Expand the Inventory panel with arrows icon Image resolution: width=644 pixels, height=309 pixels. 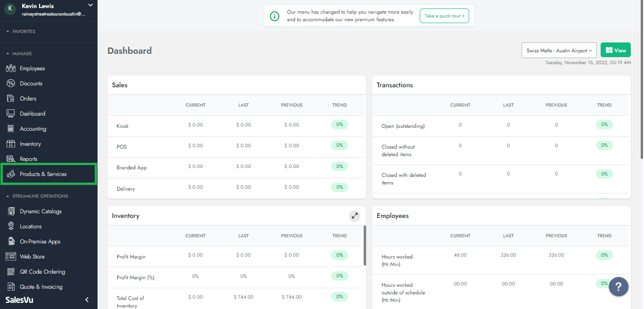pyautogui.click(x=354, y=216)
